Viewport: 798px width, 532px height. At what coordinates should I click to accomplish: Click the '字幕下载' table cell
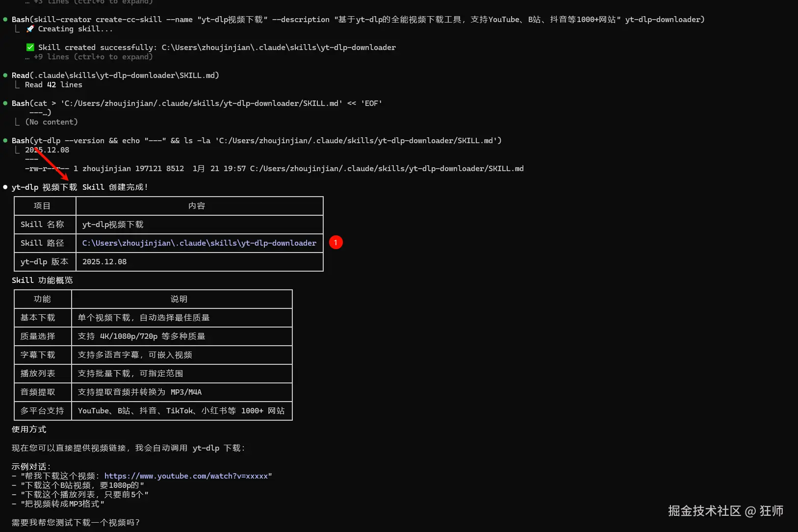[43, 355]
